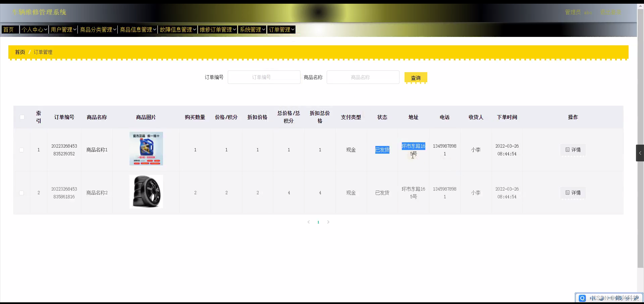Select the 首页 menu item in the navigation bar

pyautogui.click(x=10, y=30)
